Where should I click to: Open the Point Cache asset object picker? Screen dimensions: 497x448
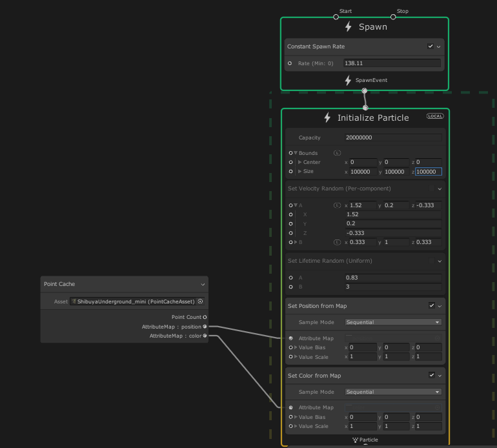(x=200, y=301)
